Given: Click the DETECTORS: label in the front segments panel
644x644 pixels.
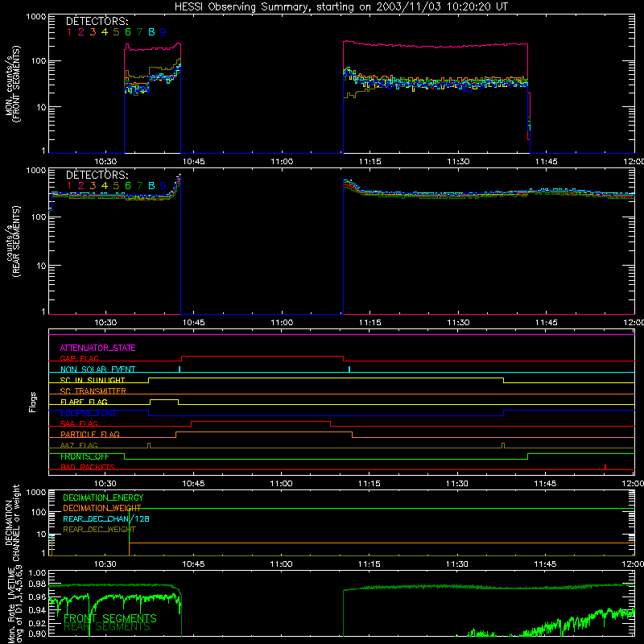Looking at the screenshot, I should pyautogui.click(x=97, y=22).
